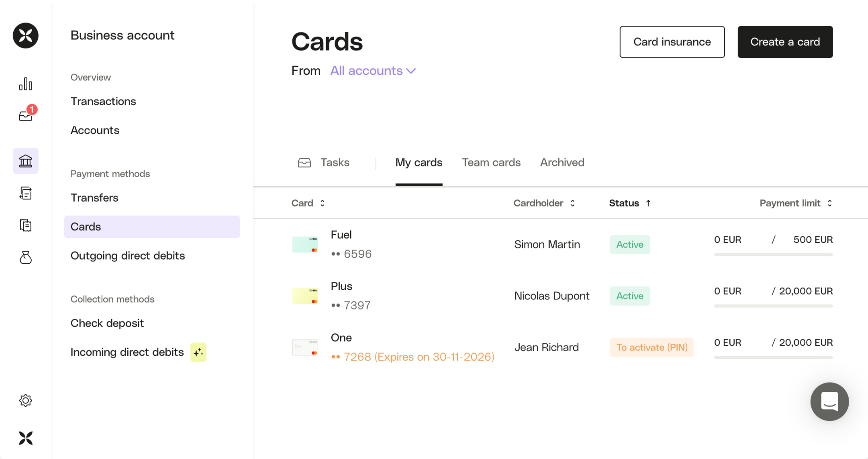Click the sparkle badge beside Incoming direct debits

(x=198, y=352)
